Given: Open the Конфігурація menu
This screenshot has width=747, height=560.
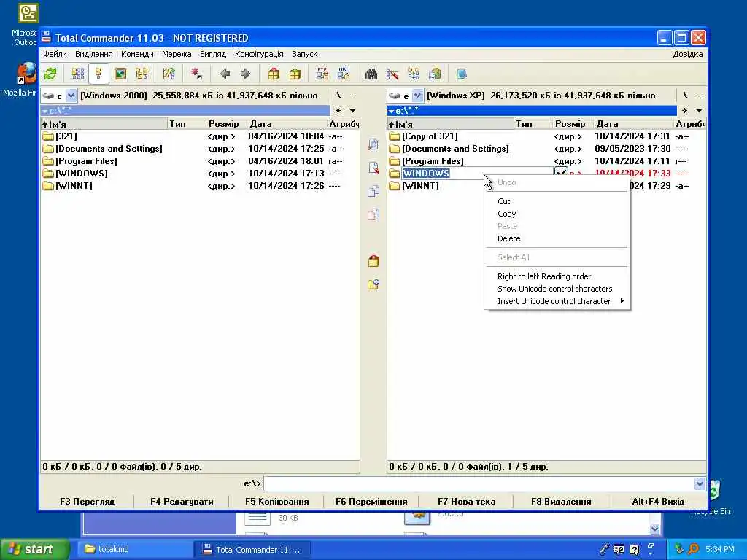Looking at the screenshot, I should tap(259, 54).
